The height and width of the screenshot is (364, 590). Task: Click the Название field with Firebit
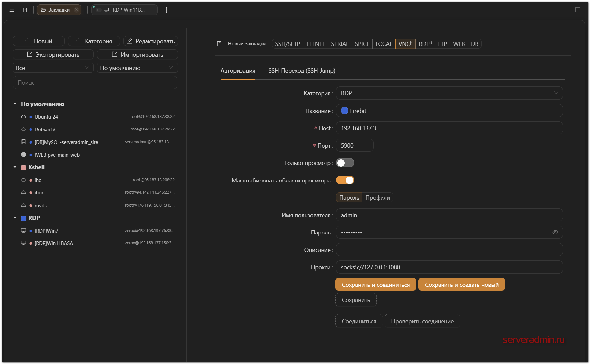[449, 111]
